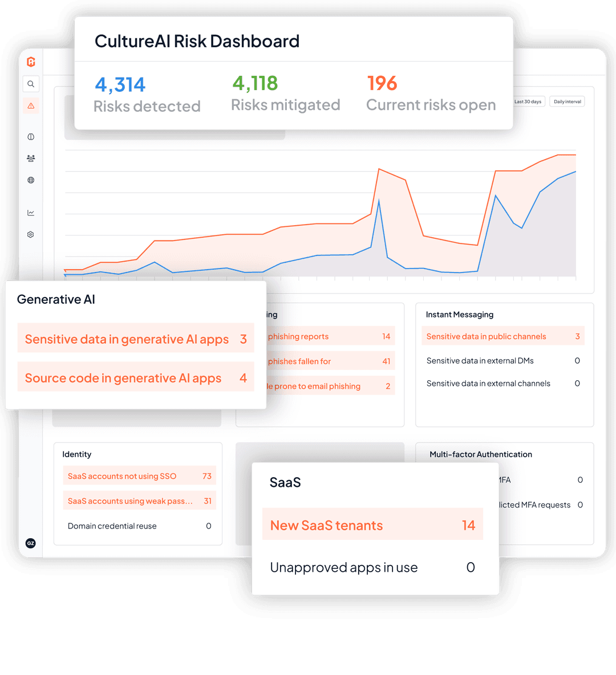This screenshot has height=675, width=616.
Task: Open the line chart reports icon
Action: pos(31,213)
